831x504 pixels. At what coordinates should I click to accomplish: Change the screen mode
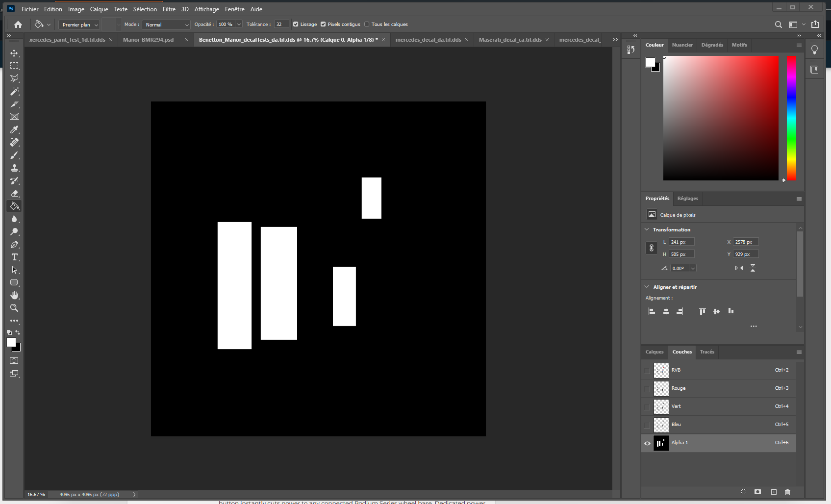click(x=14, y=374)
